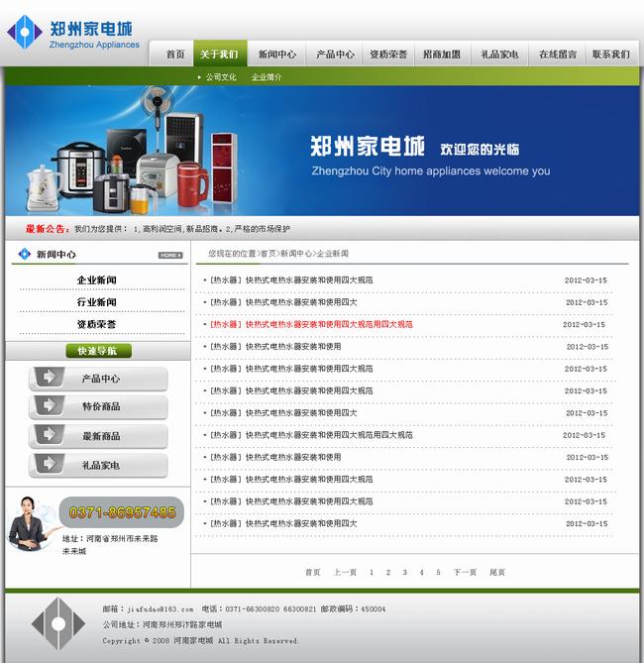Go to 下一页 in pagination
Image resolution: width=644 pixels, height=663 pixels.
(x=465, y=572)
